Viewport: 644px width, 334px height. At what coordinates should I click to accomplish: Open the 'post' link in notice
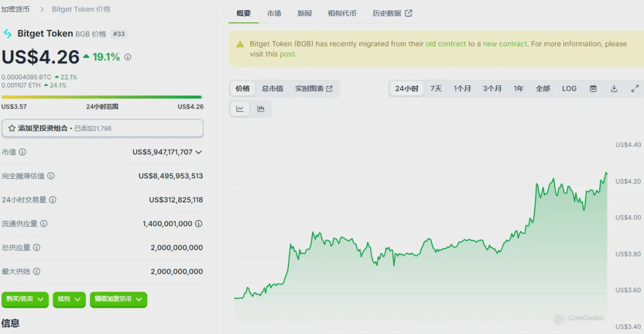[x=287, y=54]
